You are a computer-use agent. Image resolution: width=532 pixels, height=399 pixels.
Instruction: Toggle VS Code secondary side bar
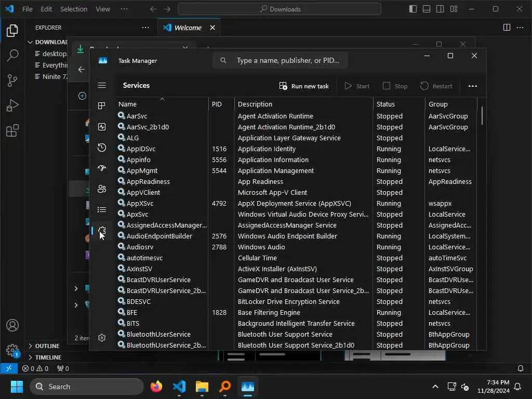440,9
